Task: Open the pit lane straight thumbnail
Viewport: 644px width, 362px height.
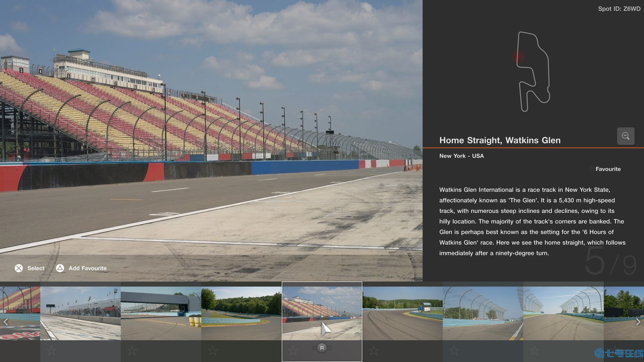Action: point(80,313)
